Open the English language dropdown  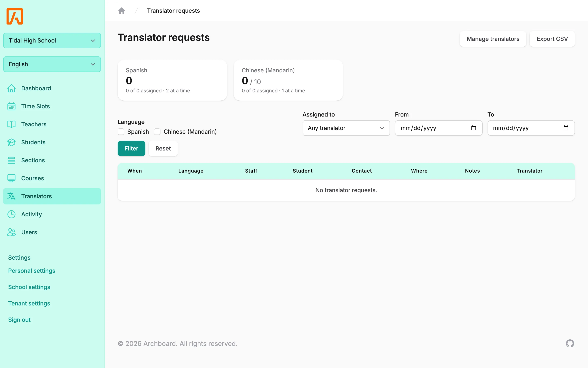52,64
